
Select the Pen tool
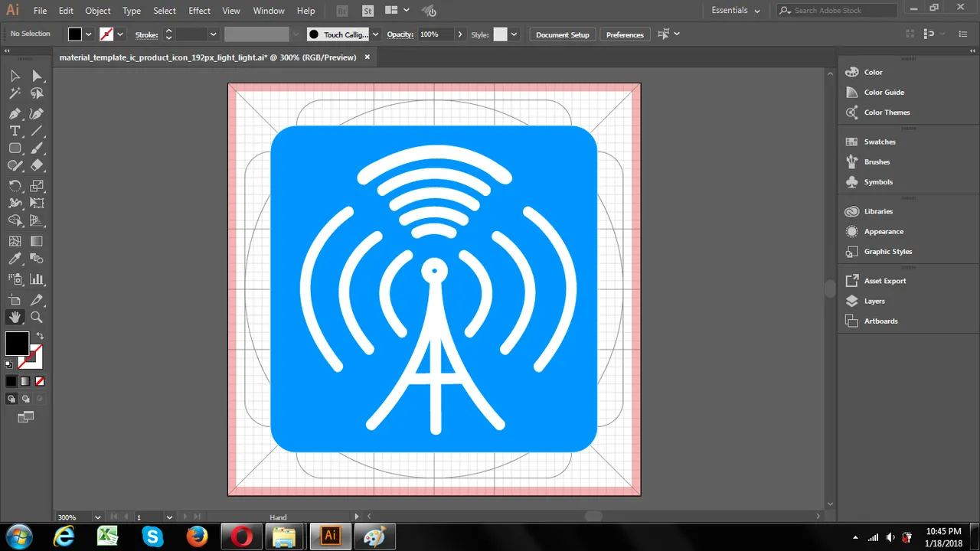(x=15, y=112)
